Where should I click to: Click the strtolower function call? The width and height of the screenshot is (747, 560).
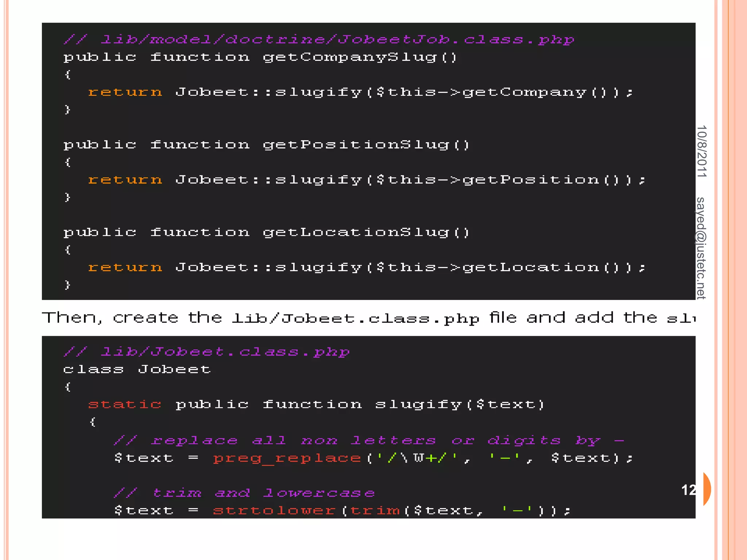(x=274, y=510)
